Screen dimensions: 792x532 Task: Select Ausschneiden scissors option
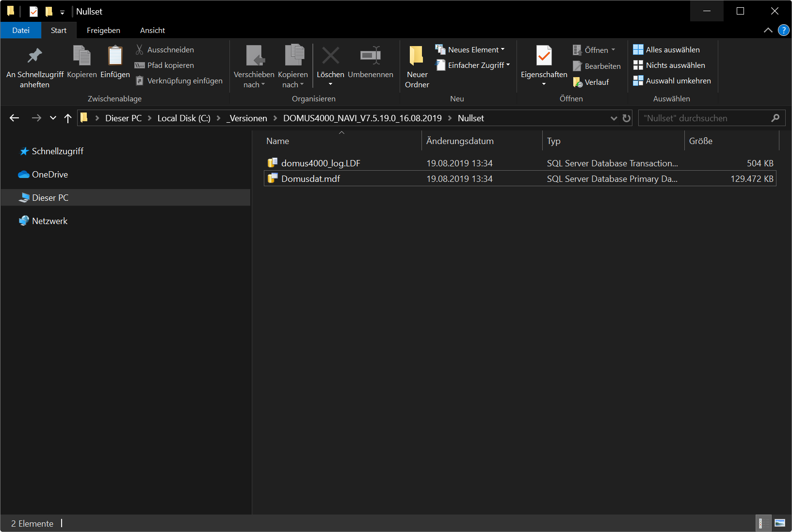point(164,49)
